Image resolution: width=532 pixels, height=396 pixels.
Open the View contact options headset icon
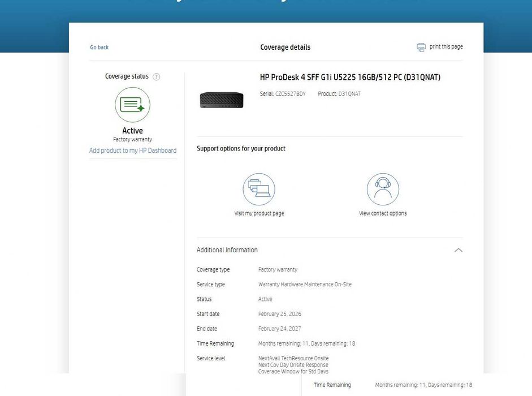pos(383,189)
